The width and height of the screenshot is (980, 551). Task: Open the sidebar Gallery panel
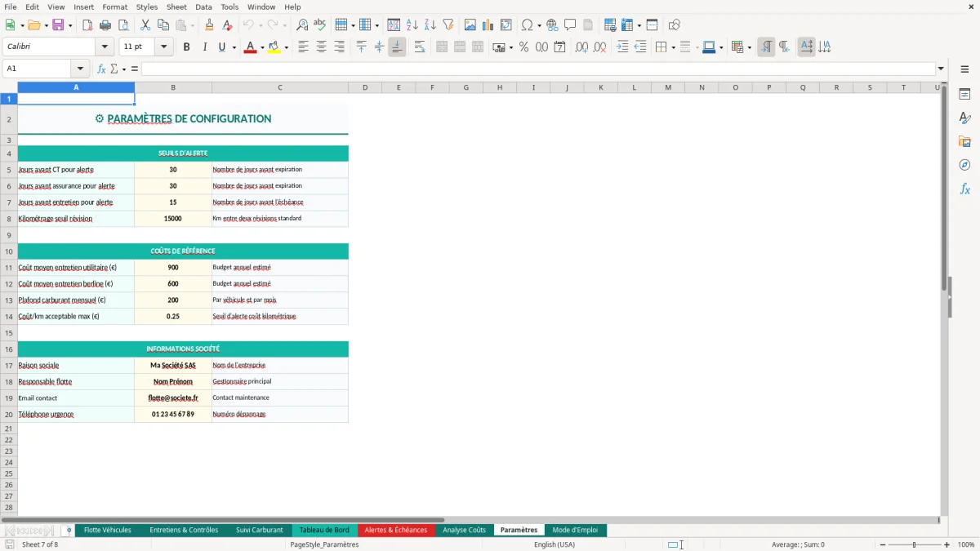964,141
